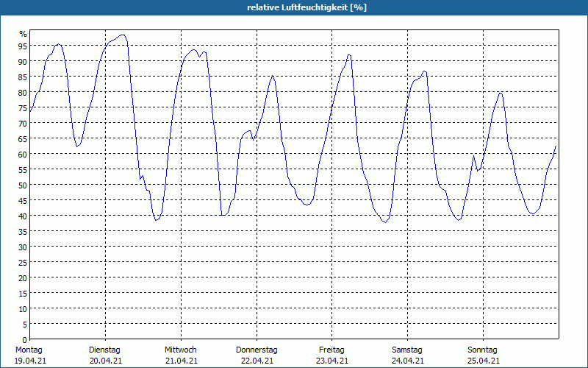
Task: Click the "Sonntag" day label
Action: [483, 350]
